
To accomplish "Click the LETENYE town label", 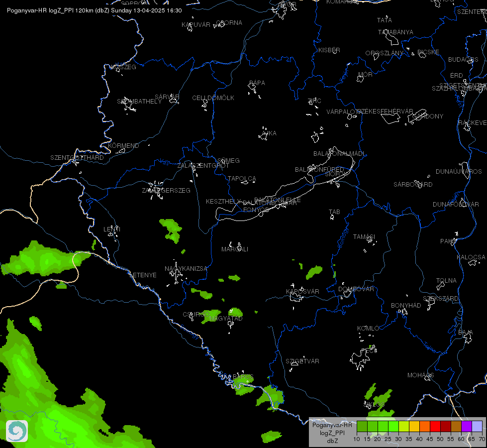I will [143, 275].
